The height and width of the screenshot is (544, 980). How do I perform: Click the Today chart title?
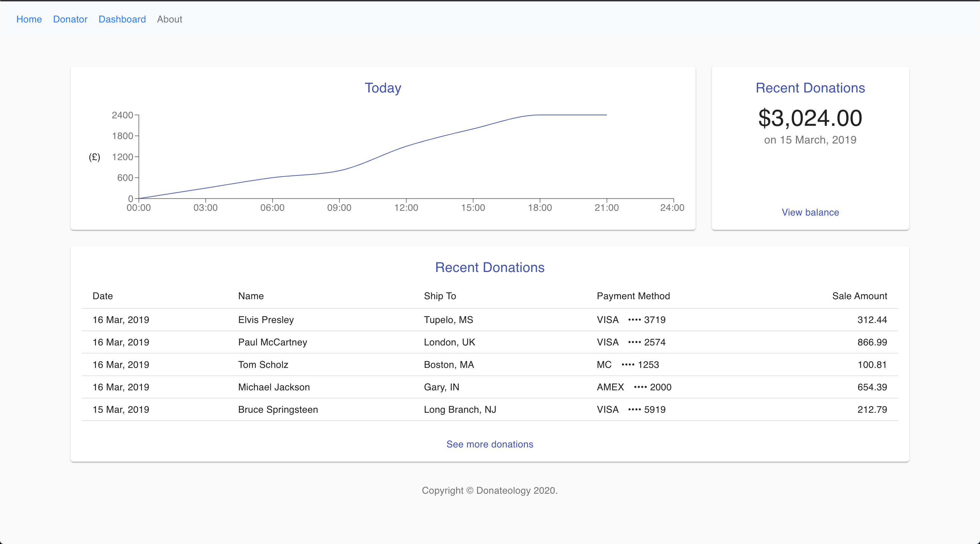point(383,88)
